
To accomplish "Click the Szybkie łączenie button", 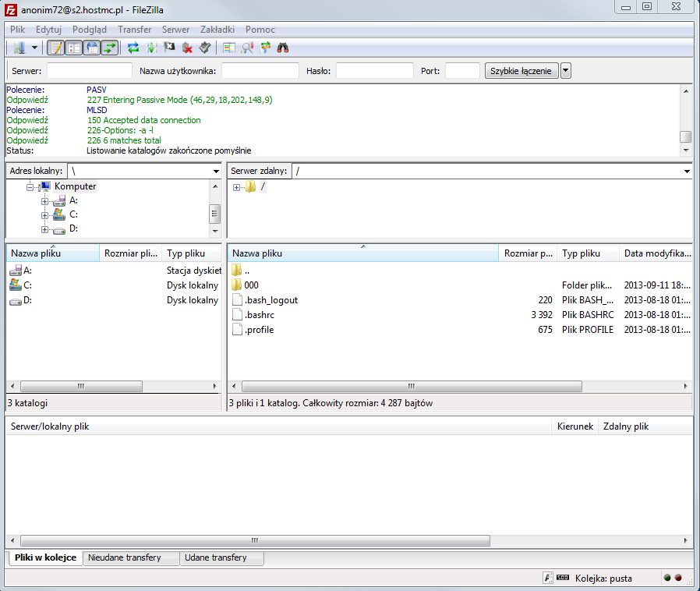I will point(521,71).
